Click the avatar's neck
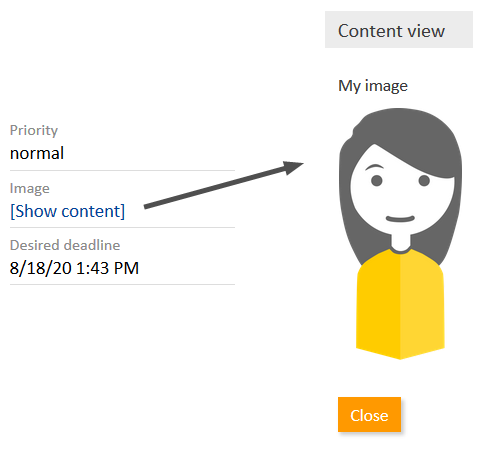Viewport: 485px width, 456px height. pyautogui.click(x=400, y=242)
